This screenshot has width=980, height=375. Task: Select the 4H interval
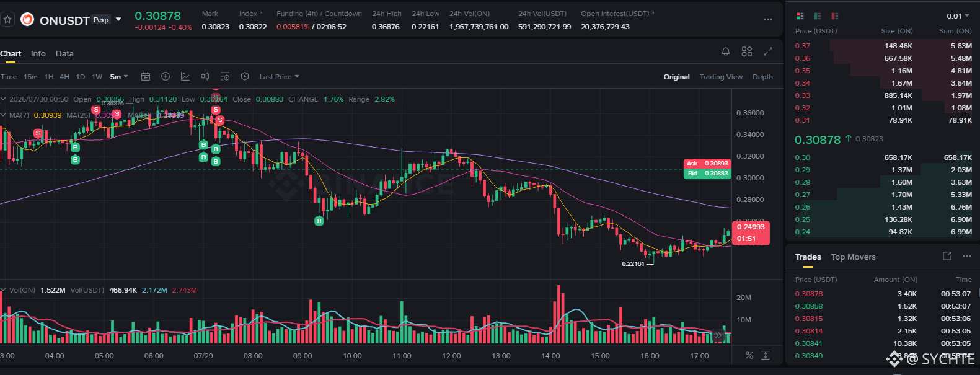click(x=64, y=77)
